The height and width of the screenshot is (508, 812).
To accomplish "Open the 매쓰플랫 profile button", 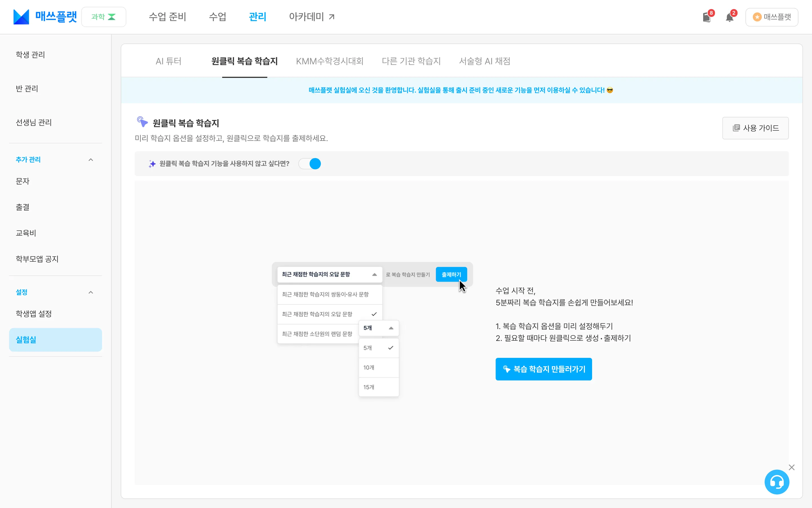I will tap(772, 17).
